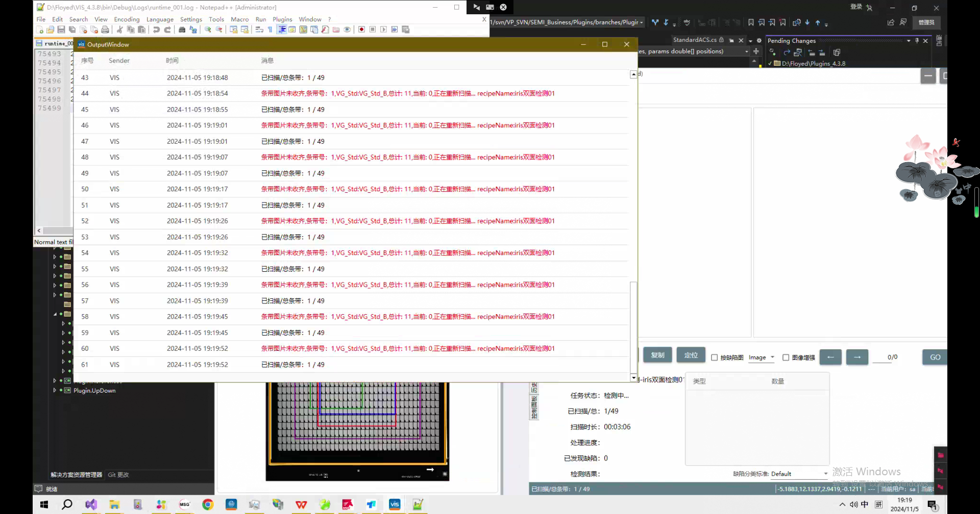
Task: Click Undo arrow in Notepad++ toolbar
Action: pyautogui.click(x=157, y=30)
